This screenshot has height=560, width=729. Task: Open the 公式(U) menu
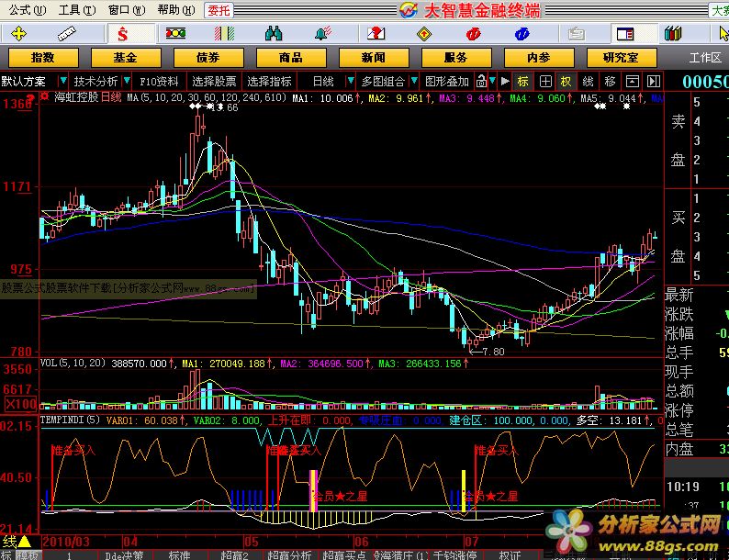(27, 10)
